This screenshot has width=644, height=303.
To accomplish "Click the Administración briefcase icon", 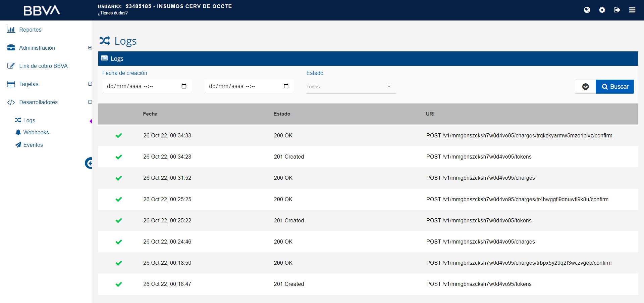I will click(11, 48).
